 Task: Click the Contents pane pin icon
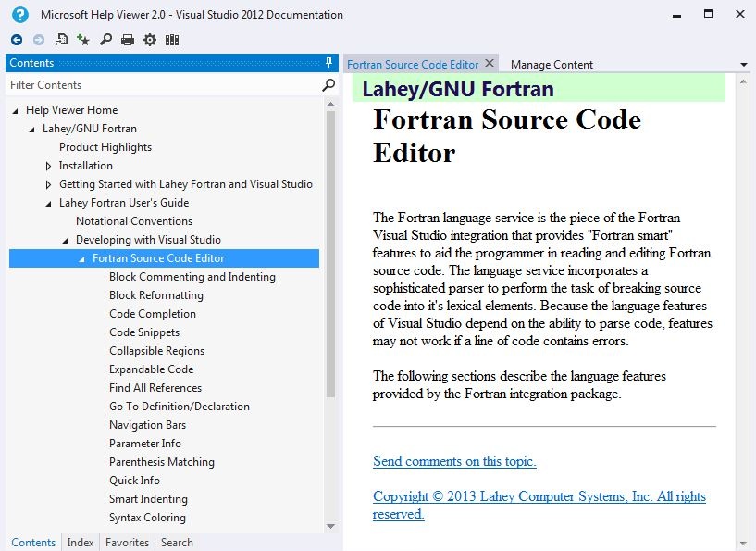click(328, 62)
